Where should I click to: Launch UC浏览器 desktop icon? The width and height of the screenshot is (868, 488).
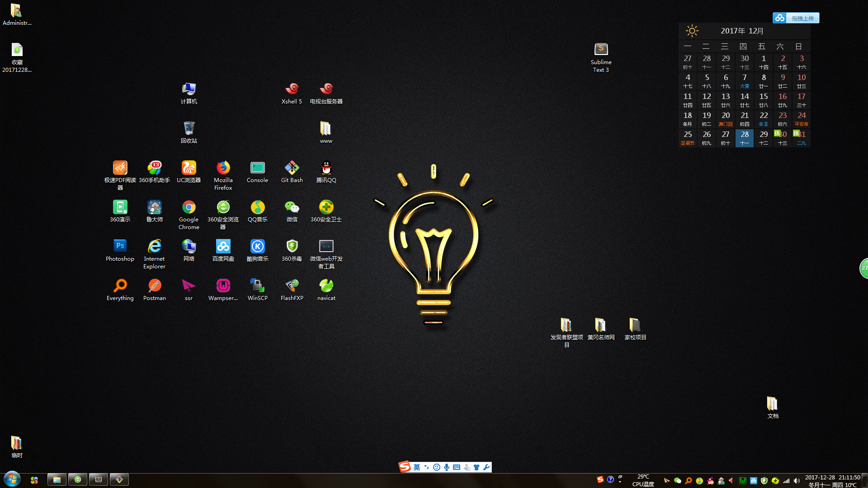pos(189,172)
